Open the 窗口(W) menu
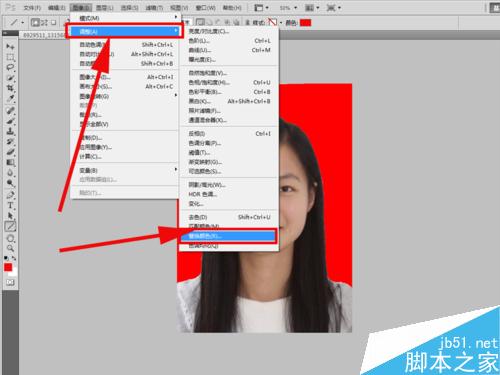 click(x=206, y=7)
